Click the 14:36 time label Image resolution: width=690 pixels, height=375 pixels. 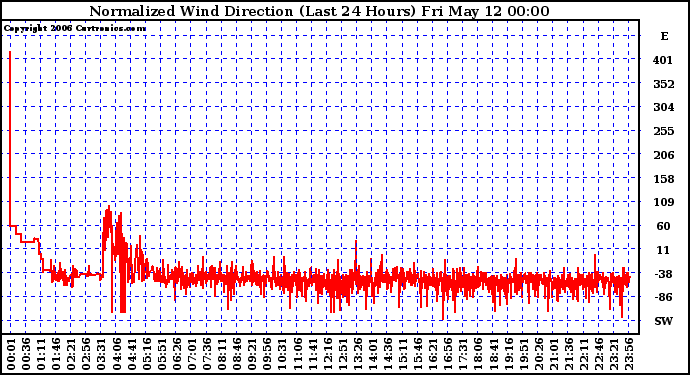click(x=388, y=354)
